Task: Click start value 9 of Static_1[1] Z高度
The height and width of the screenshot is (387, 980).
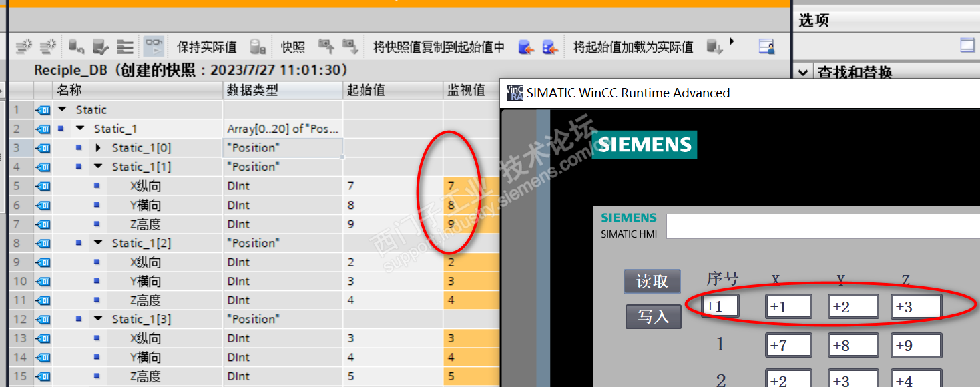Action: (393, 224)
